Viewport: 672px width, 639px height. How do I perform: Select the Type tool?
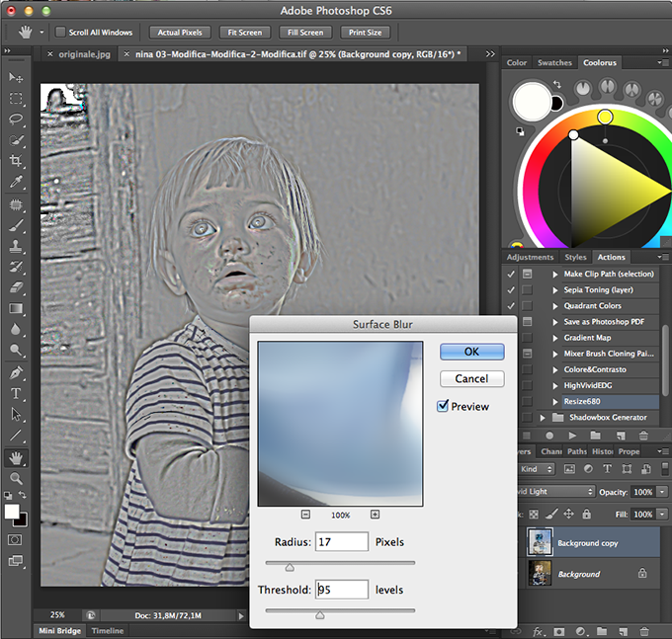click(16, 394)
